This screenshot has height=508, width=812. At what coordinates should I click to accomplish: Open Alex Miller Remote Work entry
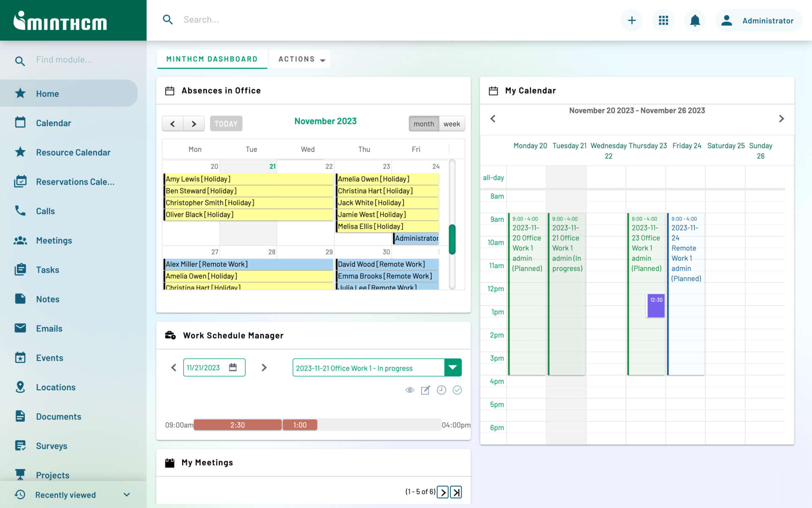point(248,264)
